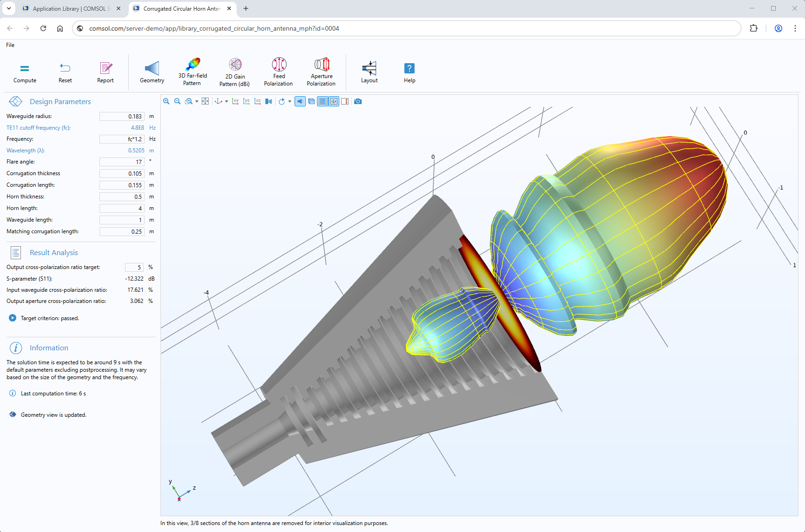Edit the Flare angle value field

122,162
